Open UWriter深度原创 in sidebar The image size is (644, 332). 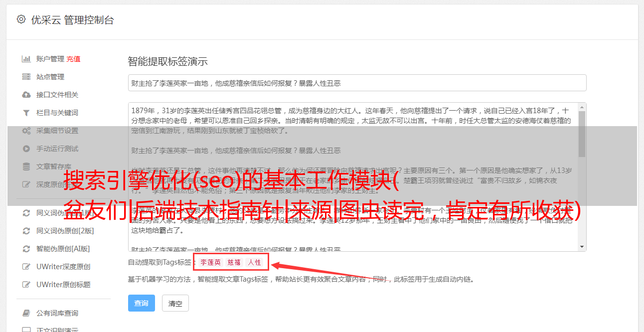[x=63, y=267]
